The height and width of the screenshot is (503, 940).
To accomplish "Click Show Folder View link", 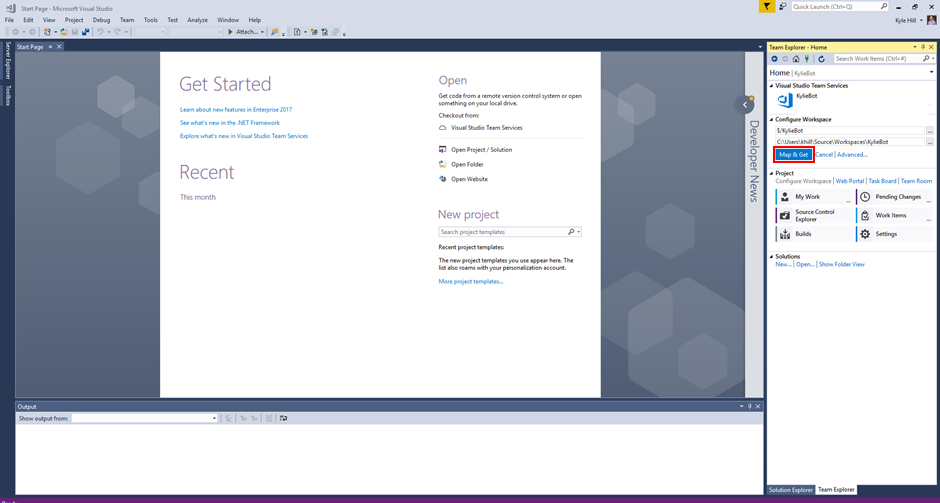I will coord(842,264).
